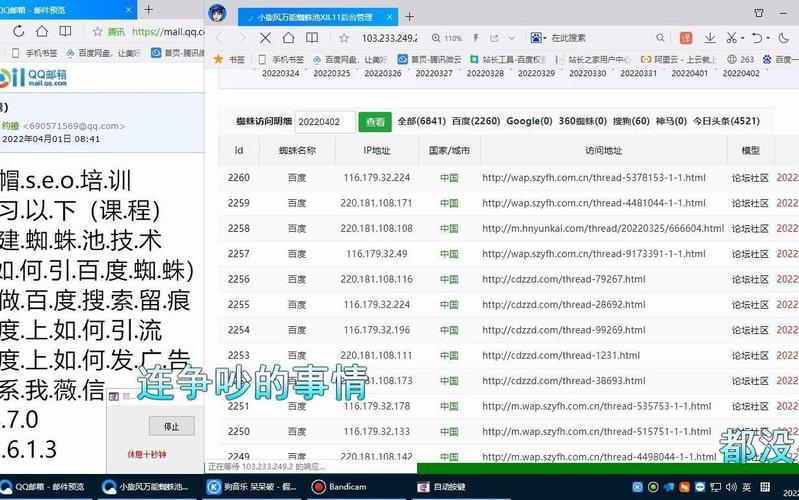Click the lightning speed-mode icon
799x500 pixels.
(475, 38)
